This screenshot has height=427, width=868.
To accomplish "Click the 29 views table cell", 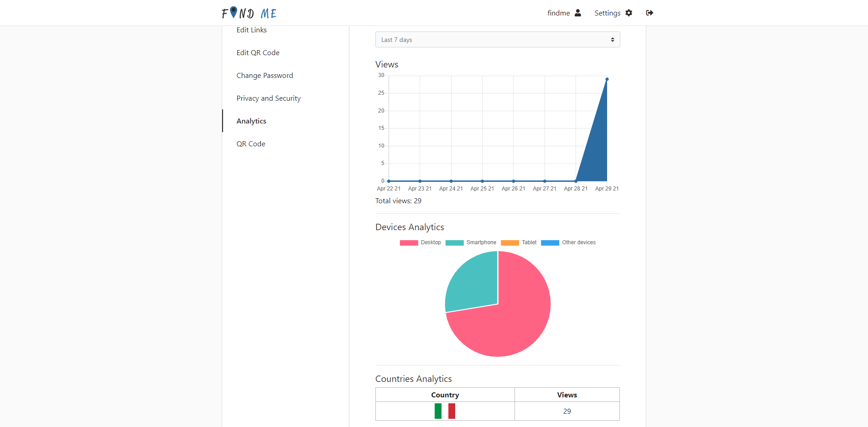I will 567,411.
